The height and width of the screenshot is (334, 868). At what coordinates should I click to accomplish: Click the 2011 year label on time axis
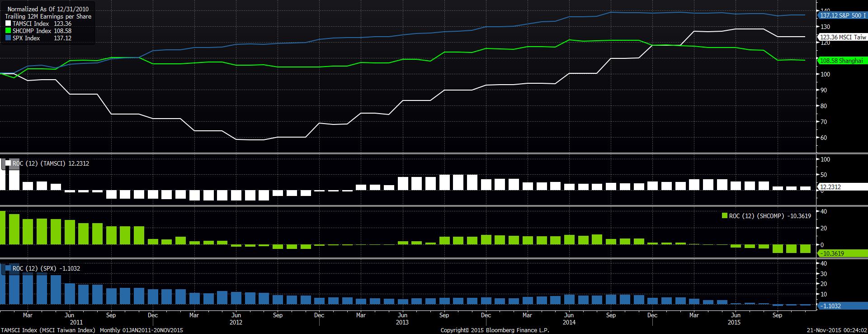[76, 322]
